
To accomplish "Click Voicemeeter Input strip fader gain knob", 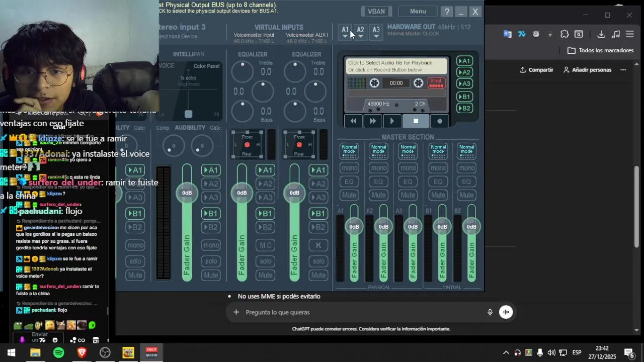I will point(242,193).
